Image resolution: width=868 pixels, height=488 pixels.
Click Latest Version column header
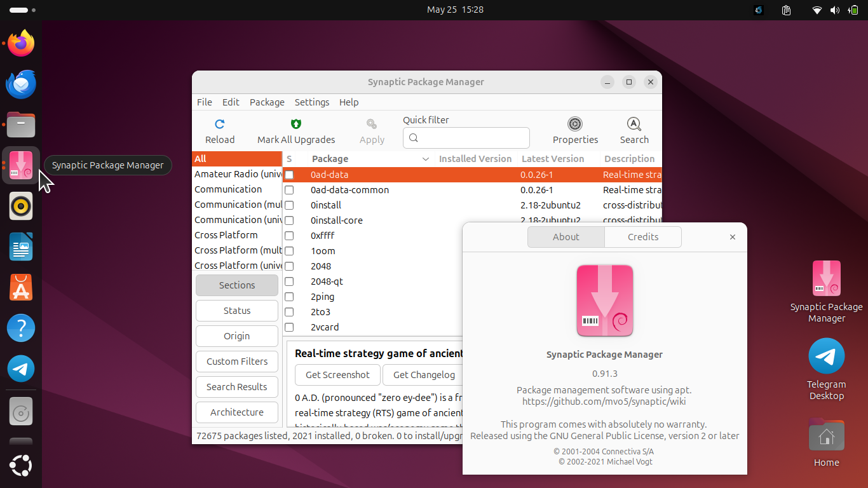(x=553, y=159)
